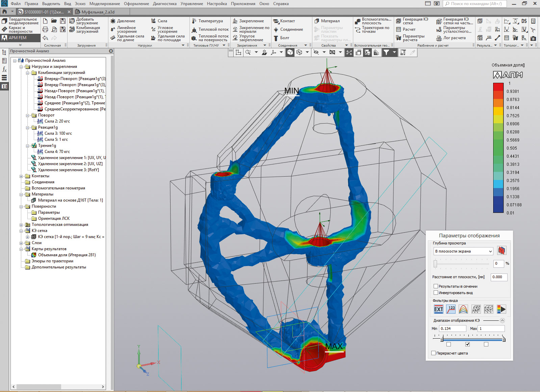Enable Инвертировать вид checkbox

point(436,293)
